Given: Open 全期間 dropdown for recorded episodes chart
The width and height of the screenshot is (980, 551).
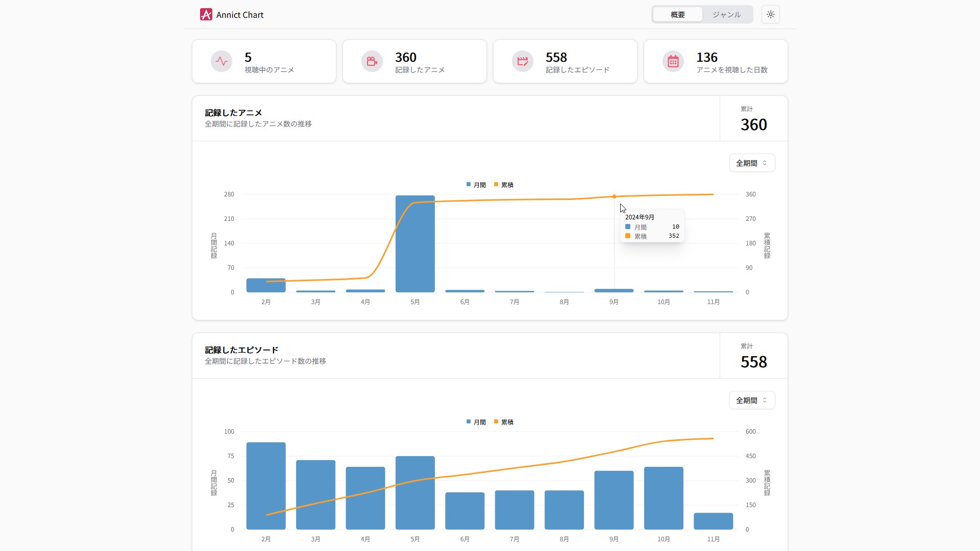Looking at the screenshot, I should point(747,400).
